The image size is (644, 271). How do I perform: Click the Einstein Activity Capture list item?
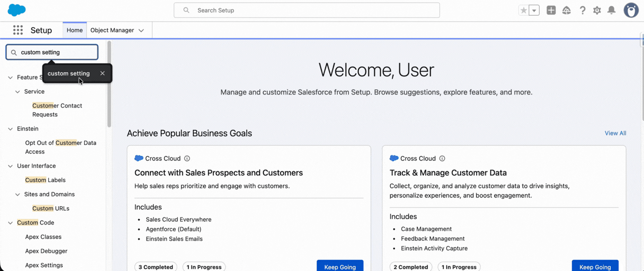[x=434, y=248]
